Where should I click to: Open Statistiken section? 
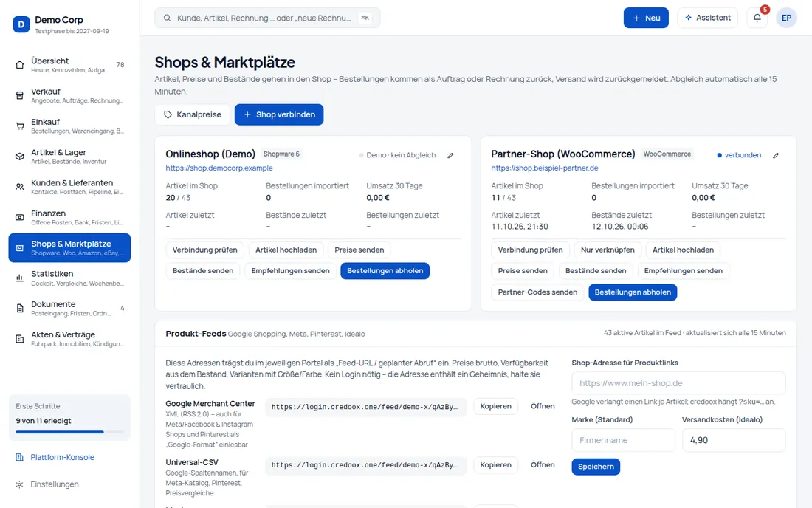[x=69, y=278]
